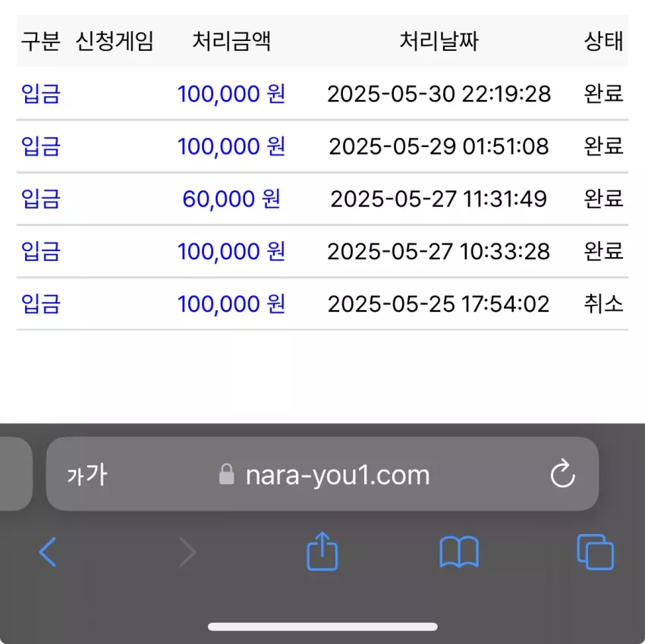This screenshot has height=644, width=645.
Task: Tap the lock icon in address bar
Action: (227, 474)
